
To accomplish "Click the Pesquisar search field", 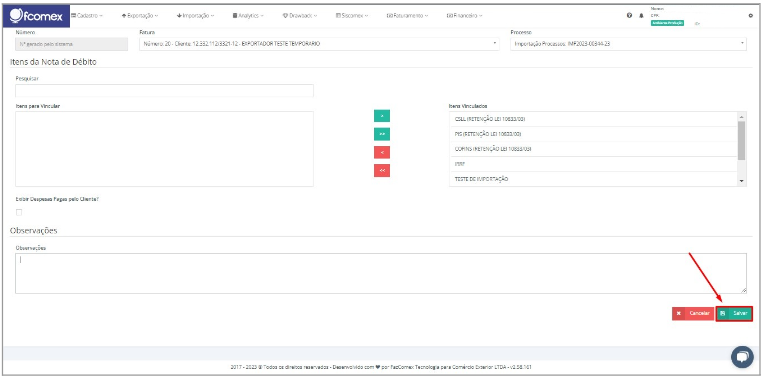I will (164, 90).
